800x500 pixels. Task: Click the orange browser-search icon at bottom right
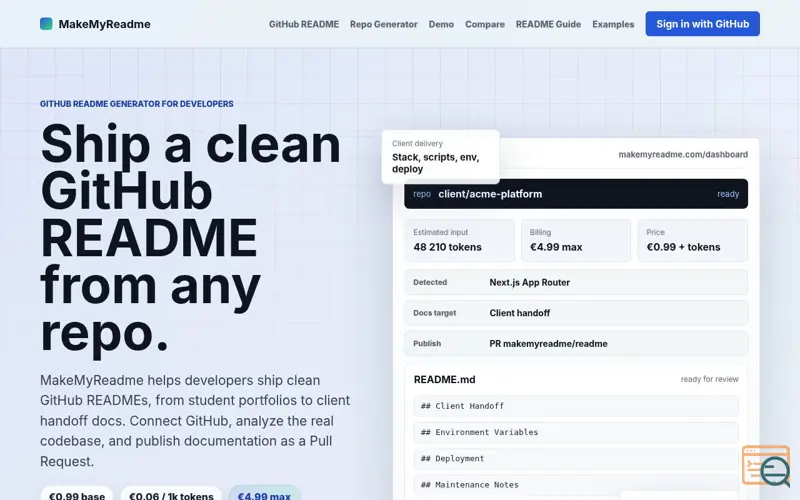pos(766,466)
